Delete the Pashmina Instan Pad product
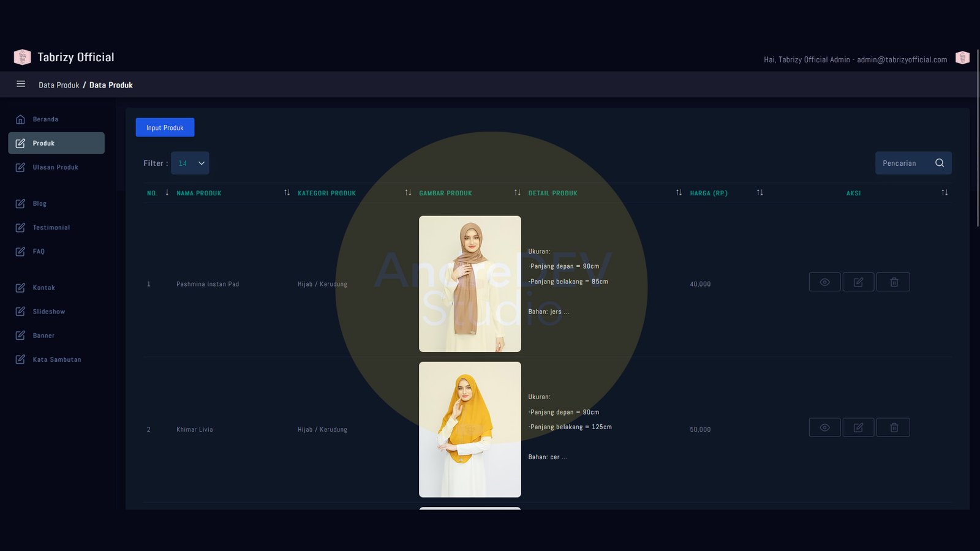980x551 pixels. pyautogui.click(x=894, y=282)
